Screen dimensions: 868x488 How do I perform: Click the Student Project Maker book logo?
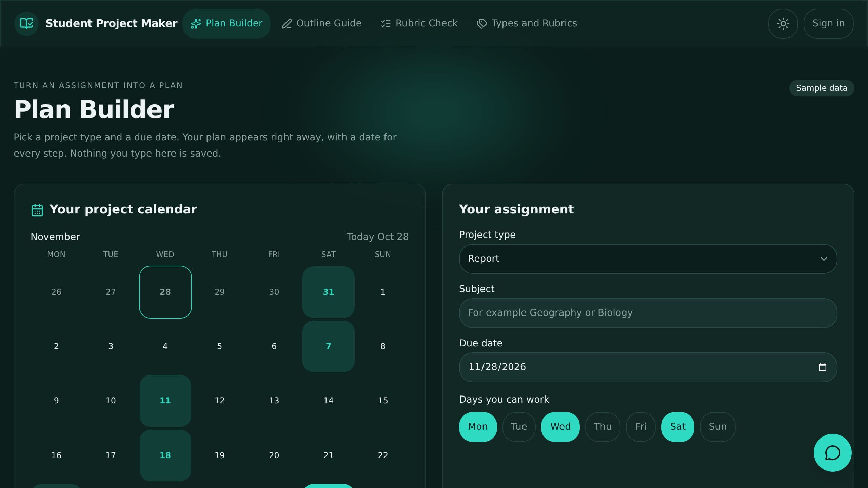click(26, 23)
